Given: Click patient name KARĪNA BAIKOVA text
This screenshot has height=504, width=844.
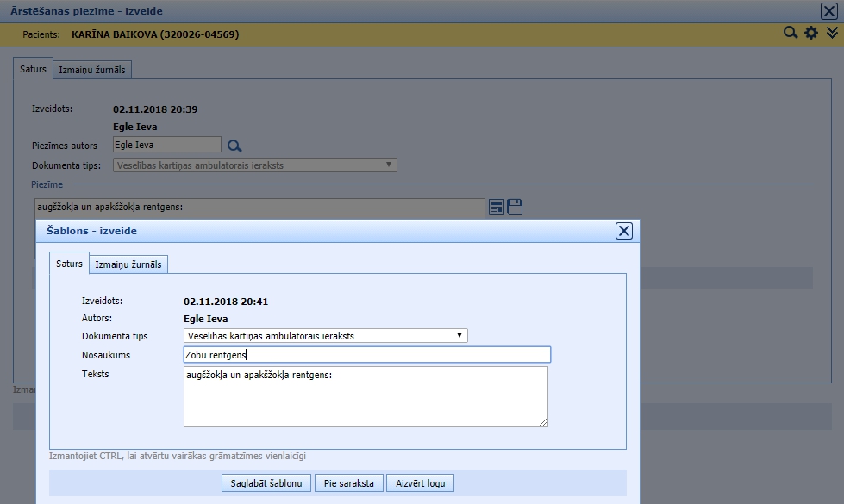Looking at the screenshot, I should pos(155,34).
